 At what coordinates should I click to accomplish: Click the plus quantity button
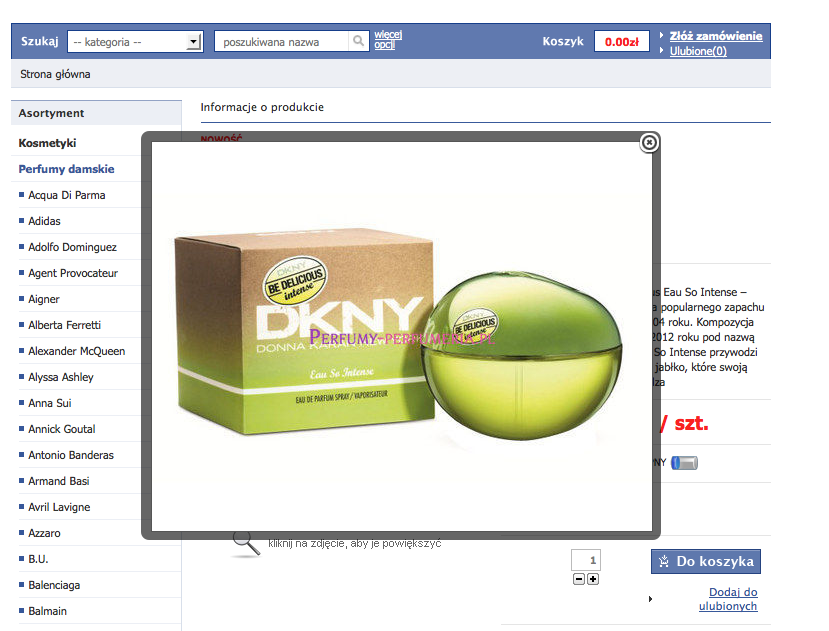pyautogui.click(x=593, y=579)
